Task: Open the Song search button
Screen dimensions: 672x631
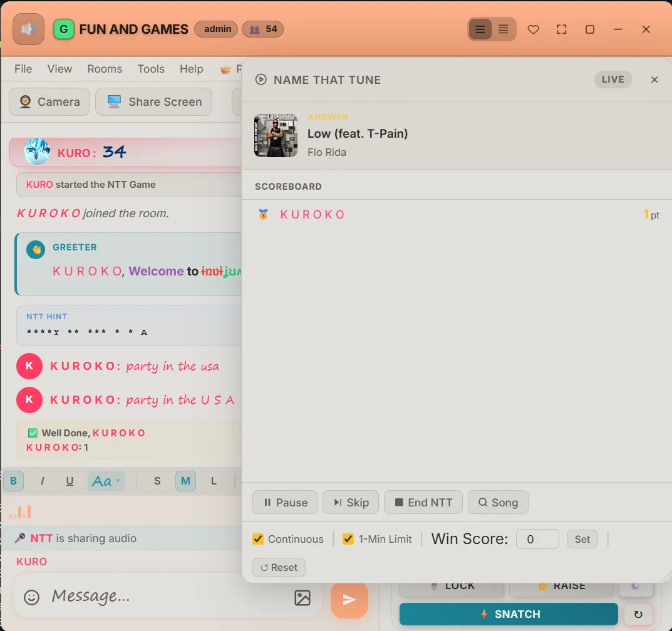Action: [x=498, y=502]
